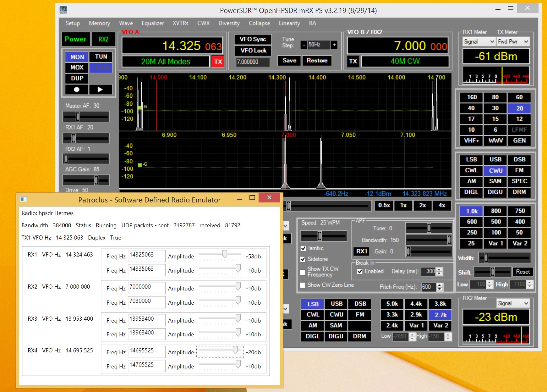
Task: Select the 1.0k filter button
Action: pos(471,211)
